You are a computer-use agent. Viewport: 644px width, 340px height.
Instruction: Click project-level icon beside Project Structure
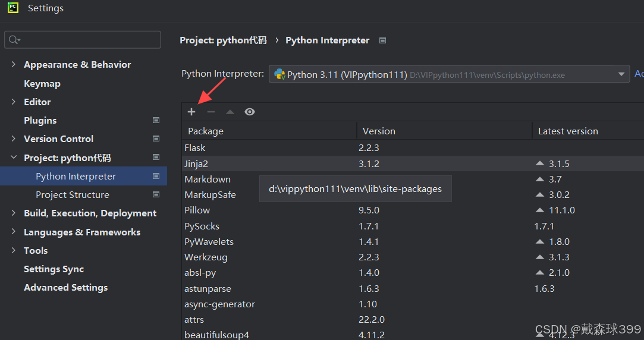point(156,194)
